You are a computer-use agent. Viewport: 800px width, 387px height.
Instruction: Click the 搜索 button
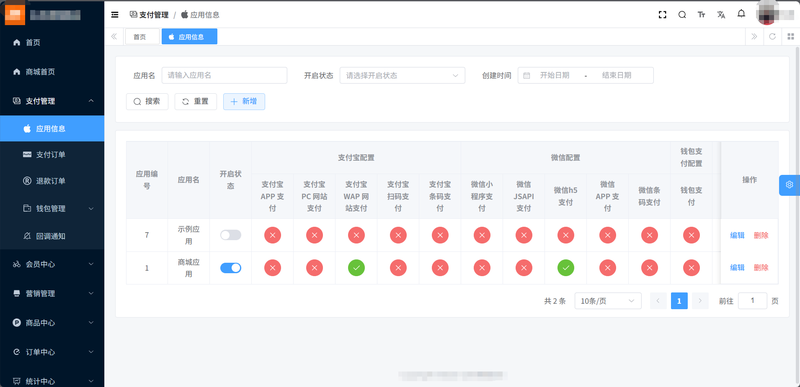pyautogui.click(x=147, y=101)
